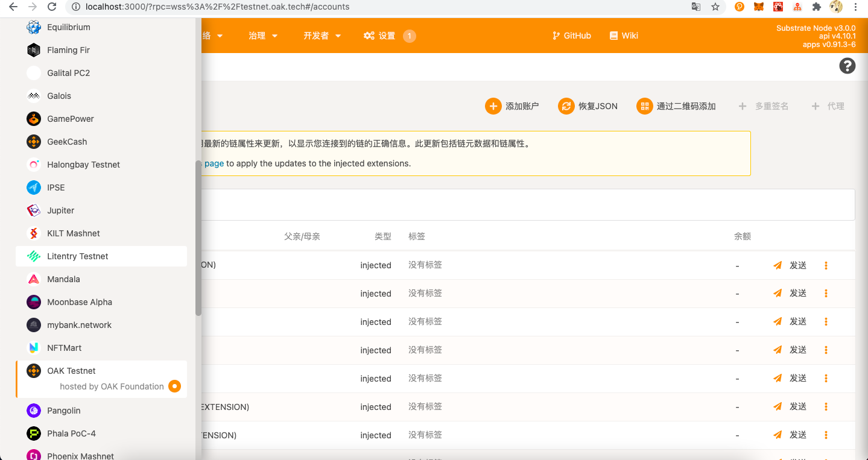The height and width of the screenshot is (460, 868).
Task: Expand the 开发者 dropdown menu
Action: pyautogui.click(x=322, y=36)
